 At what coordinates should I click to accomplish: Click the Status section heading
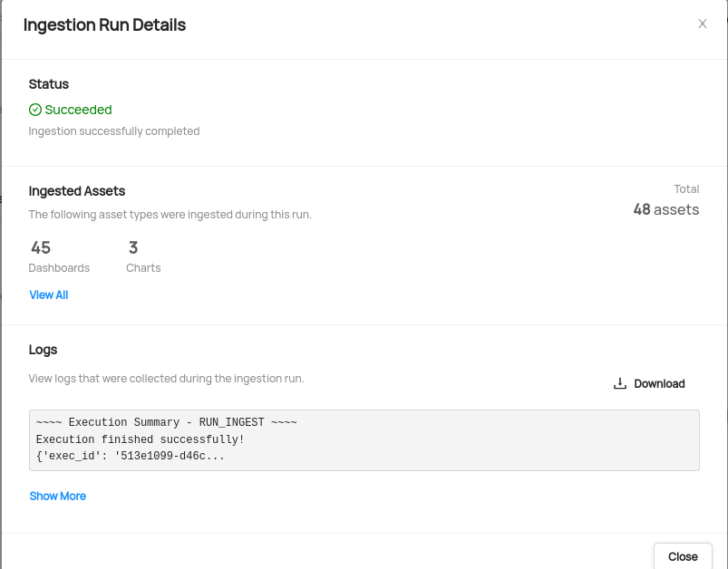(49, 84)
